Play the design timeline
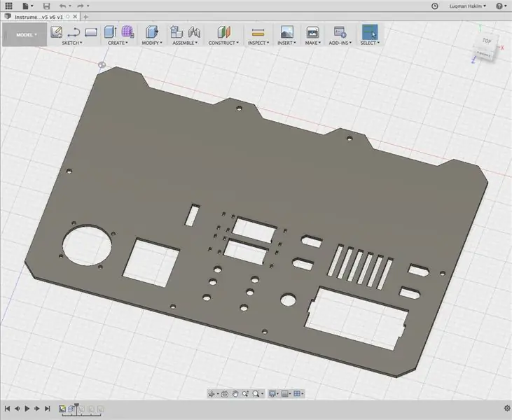 coord(27,409)
